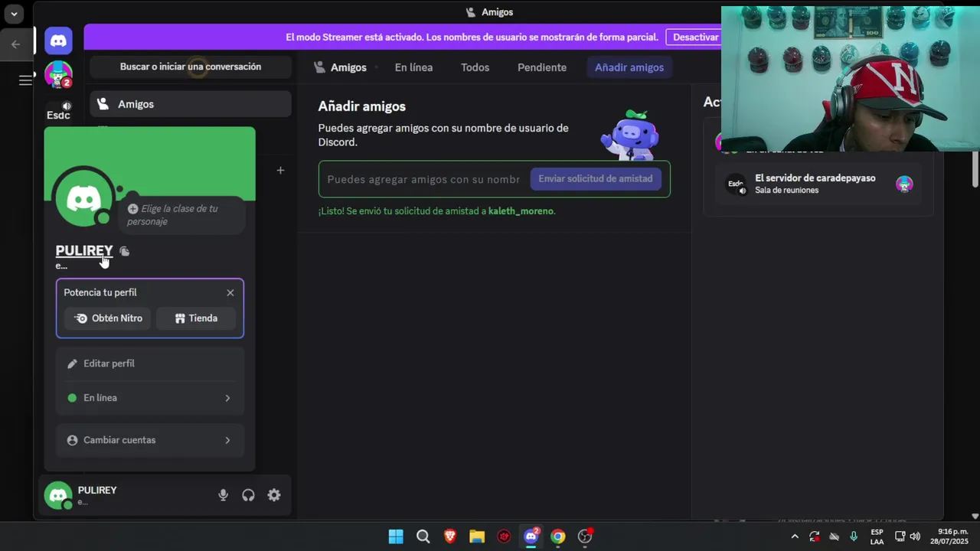980x551 pixels.
Task: Click the sync-arrows tray icon
Action: (x=814, y=536)
